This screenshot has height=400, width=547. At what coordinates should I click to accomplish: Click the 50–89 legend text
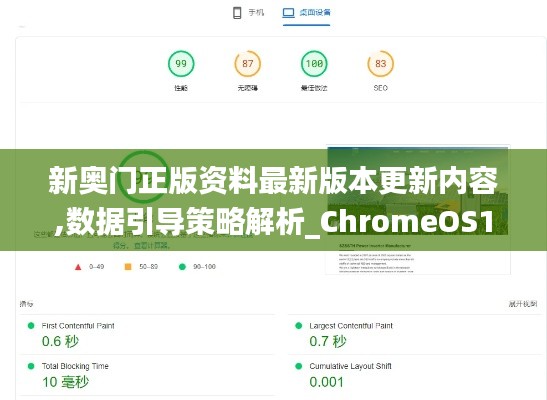click(149, 267)
